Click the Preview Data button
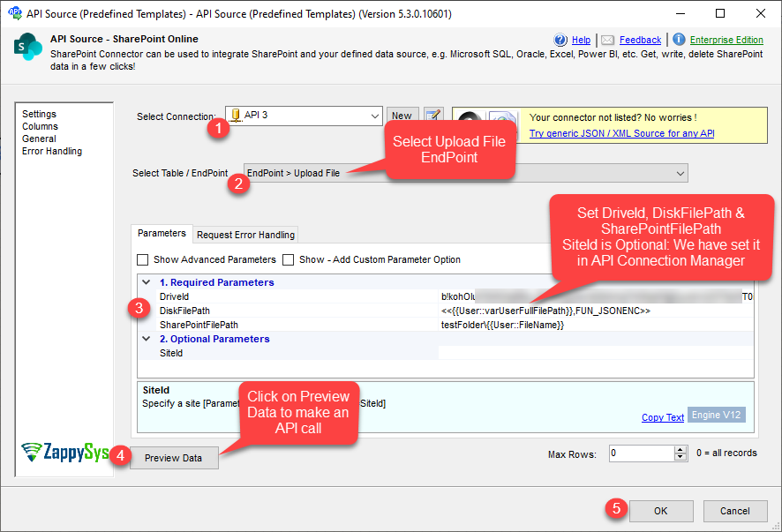 174,458
